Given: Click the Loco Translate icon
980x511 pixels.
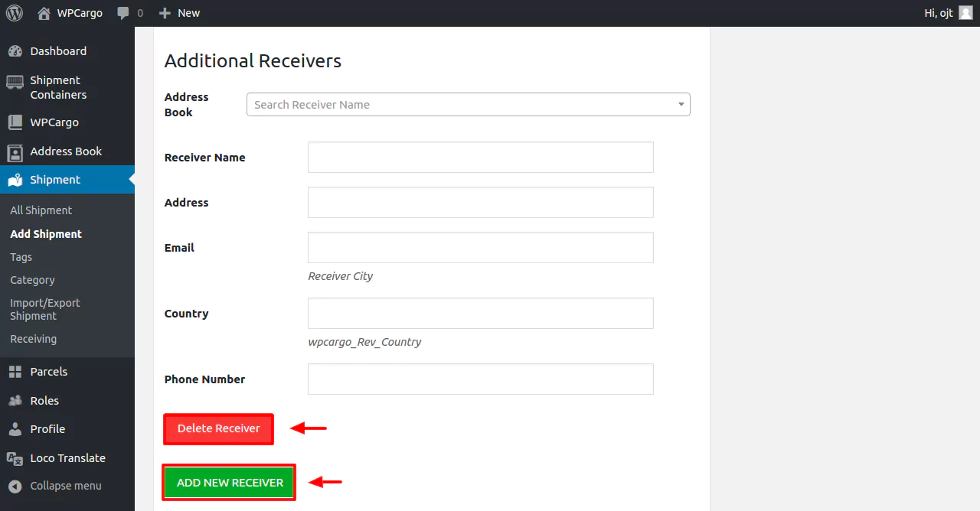Looking at the screenshot, I should point(15,458).
